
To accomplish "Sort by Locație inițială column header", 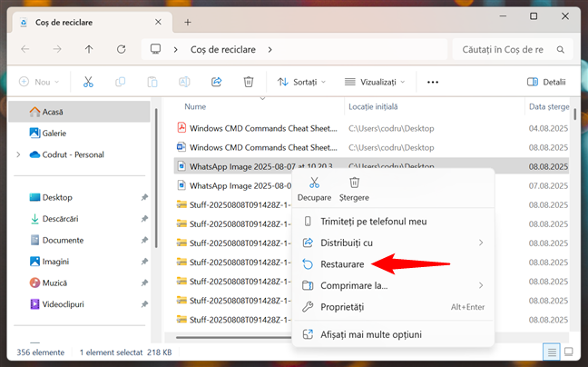I will pos(373,106).
